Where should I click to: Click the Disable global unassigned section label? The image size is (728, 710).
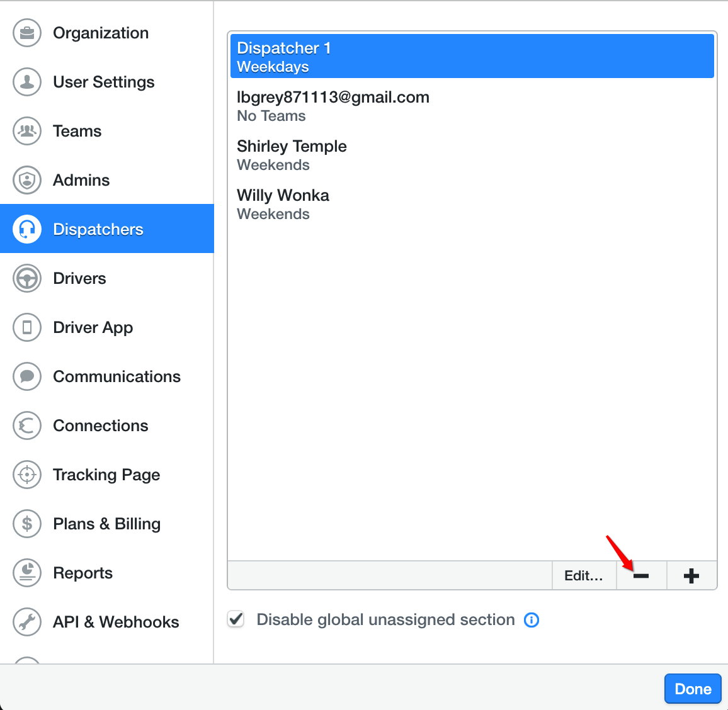(x=385, y=620)
